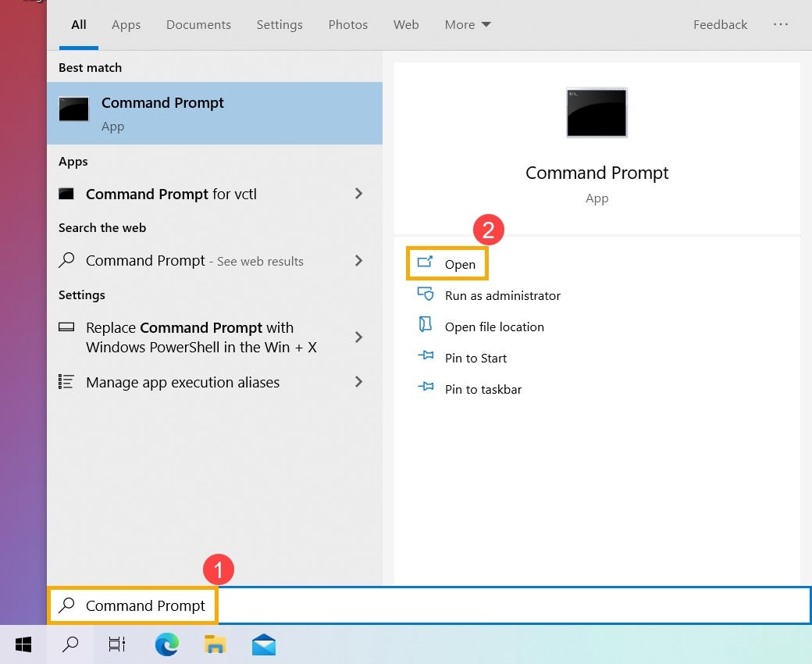Click the Pin to taskbar pin icon

click(426, 387)
